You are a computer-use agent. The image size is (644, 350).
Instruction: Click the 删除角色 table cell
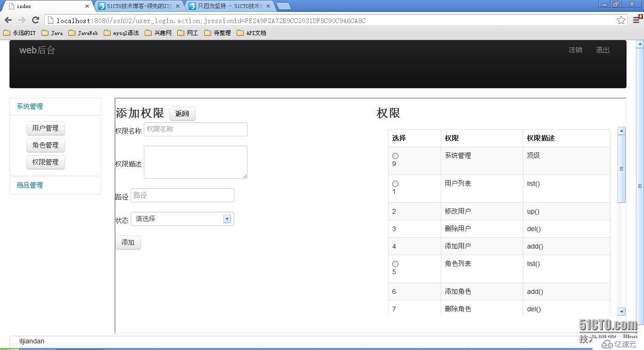[x=482, y=308]
